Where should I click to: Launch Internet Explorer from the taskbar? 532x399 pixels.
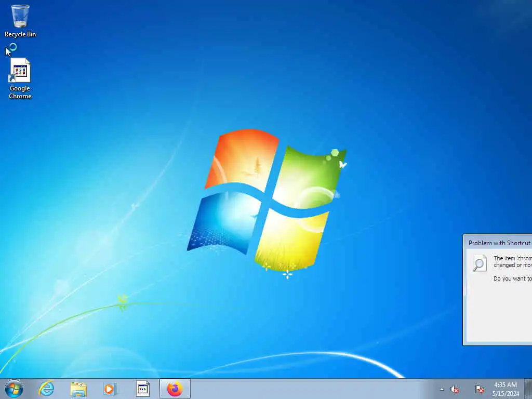pos(46,389)
